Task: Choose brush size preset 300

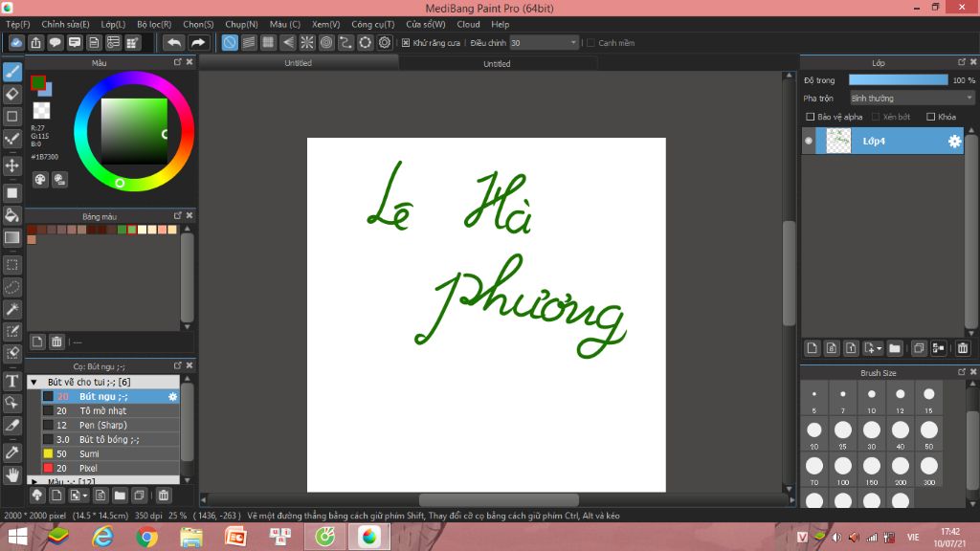Action: [x=928, y=471]
